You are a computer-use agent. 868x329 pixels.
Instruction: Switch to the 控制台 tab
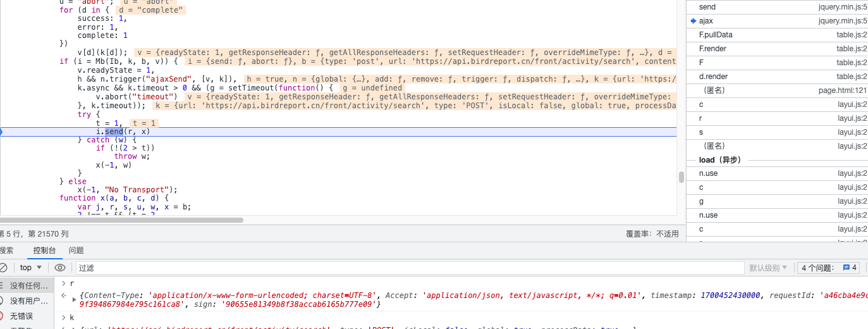pyautogui.click(x=44, y=251)
